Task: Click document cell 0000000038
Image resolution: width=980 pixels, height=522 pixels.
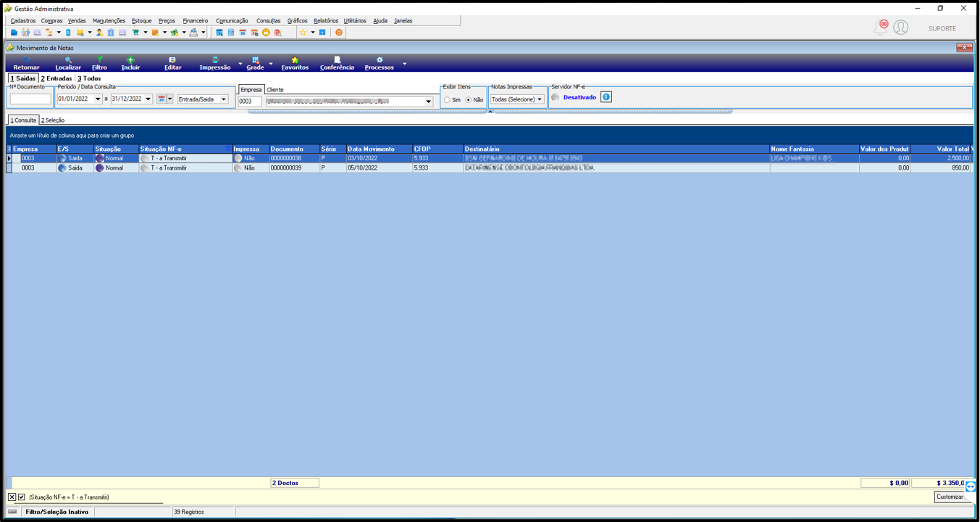Action: pyautogui.click(x=294, y=158)
